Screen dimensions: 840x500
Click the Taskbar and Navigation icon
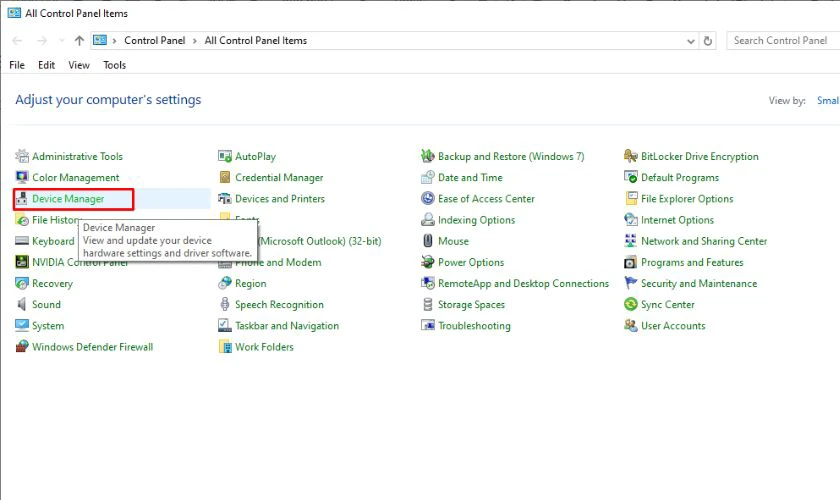pyautogui.click(x=225, y=325)
